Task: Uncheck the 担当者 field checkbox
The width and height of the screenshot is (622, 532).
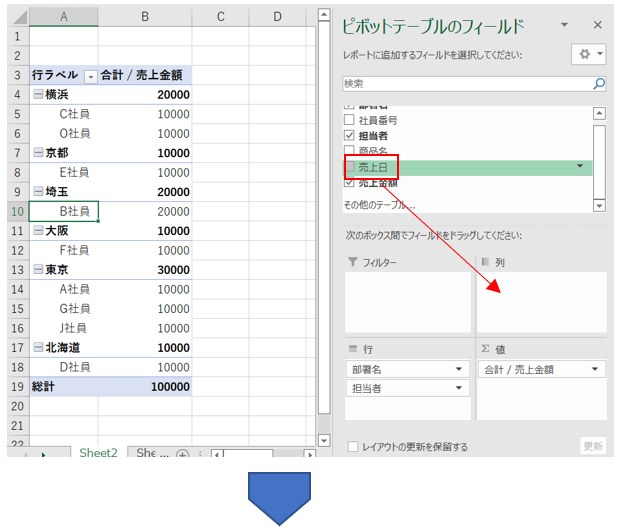Action: (x=349, y=136)
